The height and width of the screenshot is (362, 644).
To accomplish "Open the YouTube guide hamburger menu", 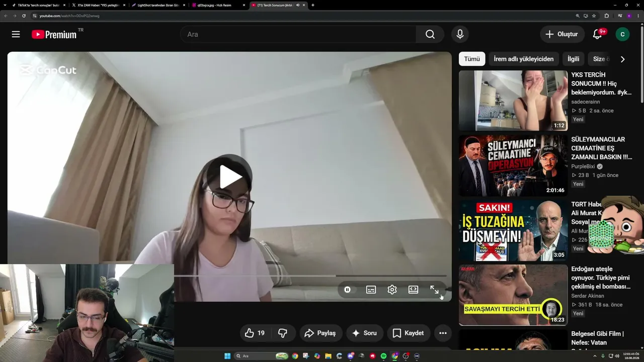I will pos(16,34).
